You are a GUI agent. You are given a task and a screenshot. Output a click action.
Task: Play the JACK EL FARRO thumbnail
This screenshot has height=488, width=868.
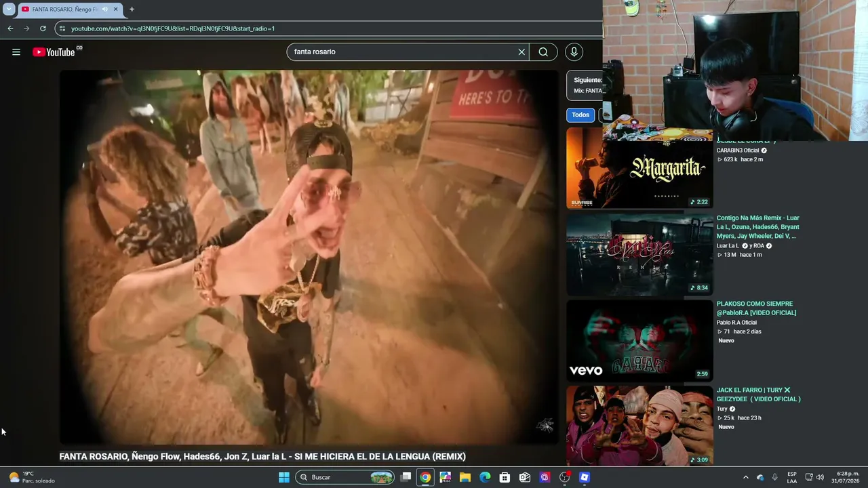[x=639, y=426]
